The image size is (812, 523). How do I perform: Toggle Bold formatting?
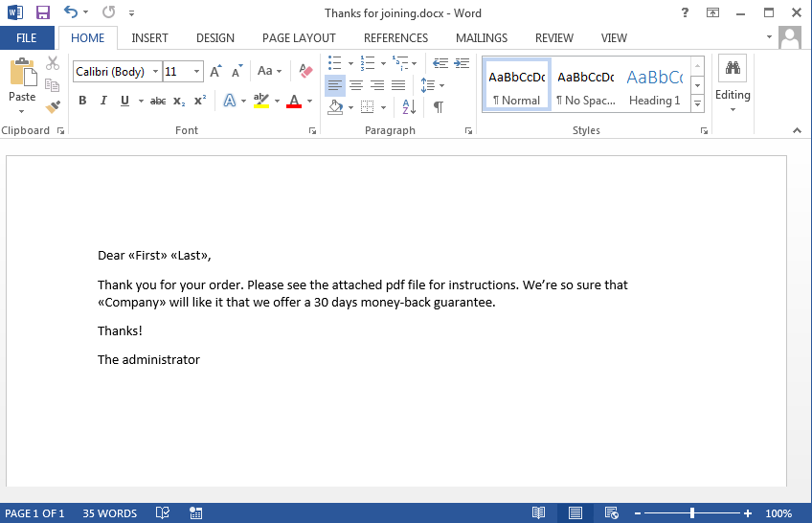82,101
